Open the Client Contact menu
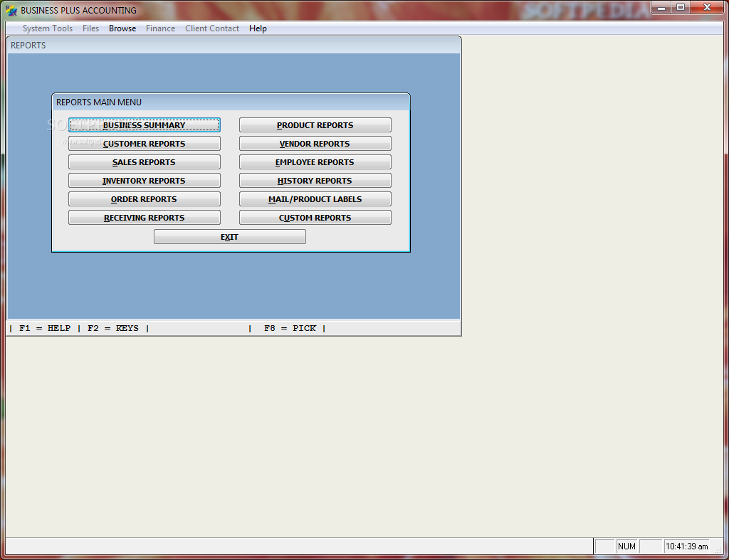Viewport: 729px width, 560px height. [212, 28]
